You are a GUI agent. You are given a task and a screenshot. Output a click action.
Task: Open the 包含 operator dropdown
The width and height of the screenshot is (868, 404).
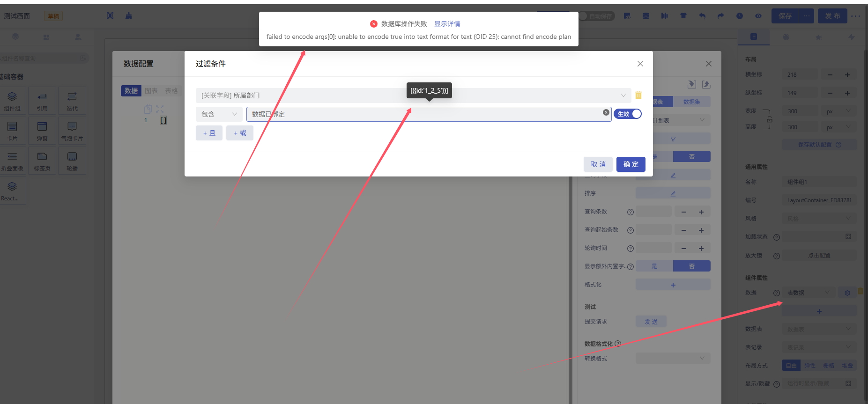point(219,114)
